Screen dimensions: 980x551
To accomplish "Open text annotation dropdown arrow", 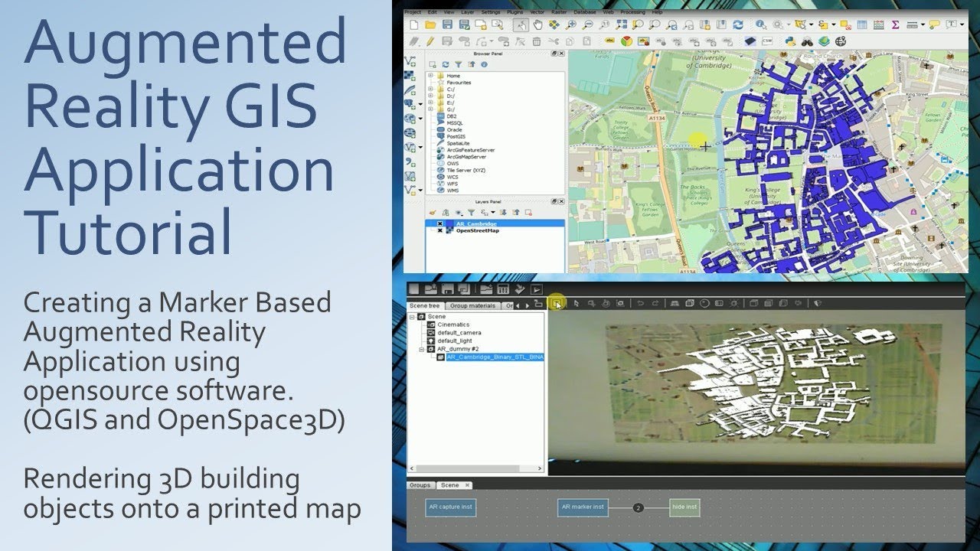I will 962,24.
